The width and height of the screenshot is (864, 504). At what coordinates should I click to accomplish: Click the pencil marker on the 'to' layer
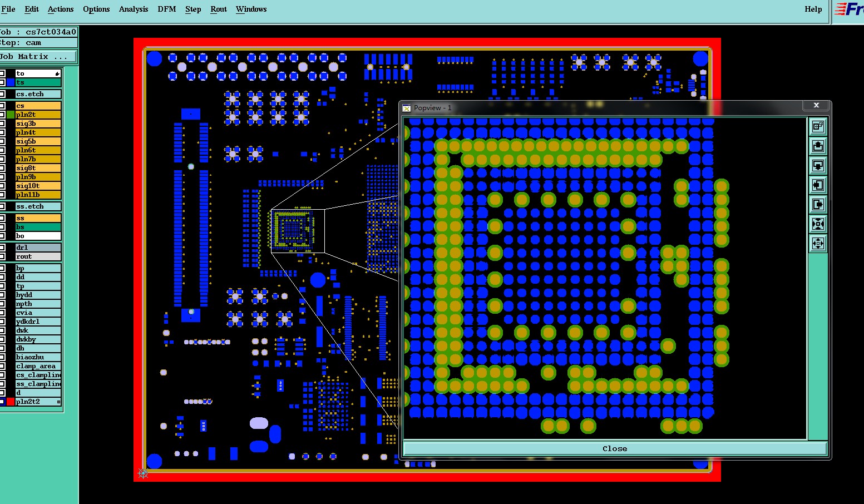(x=57, y=73)
